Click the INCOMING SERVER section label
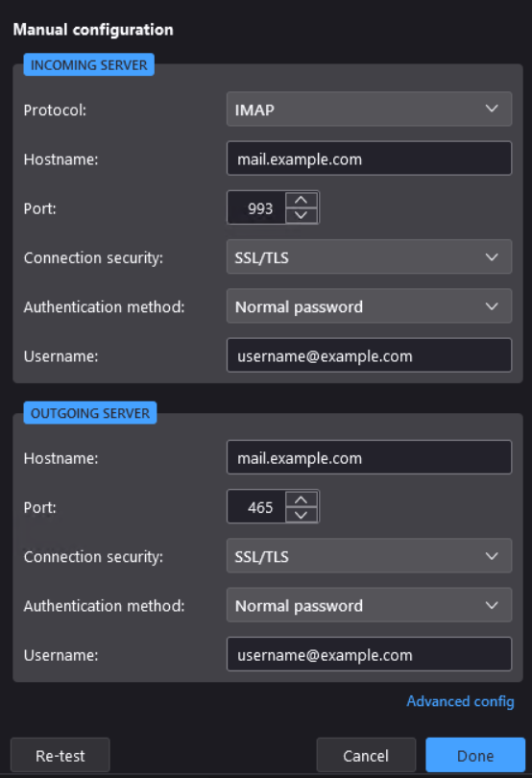Image resolution: width=532 pixels, height=778 pixels. [x=89, y=65]
